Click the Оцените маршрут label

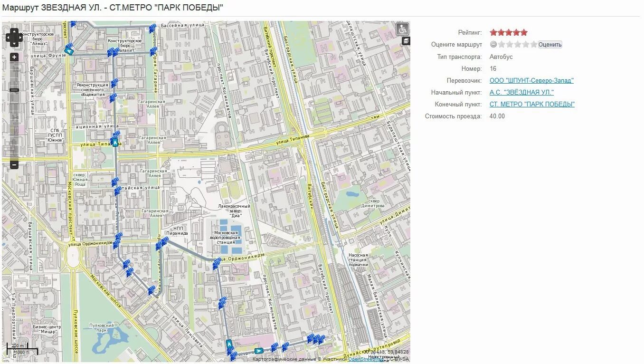click(456, 44)
